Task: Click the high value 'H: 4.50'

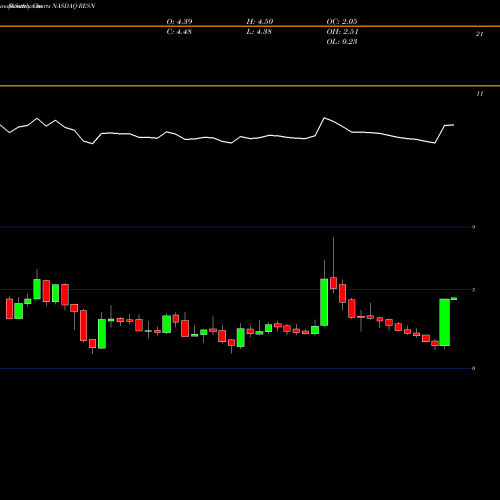Action: click(x=260, y=22)
